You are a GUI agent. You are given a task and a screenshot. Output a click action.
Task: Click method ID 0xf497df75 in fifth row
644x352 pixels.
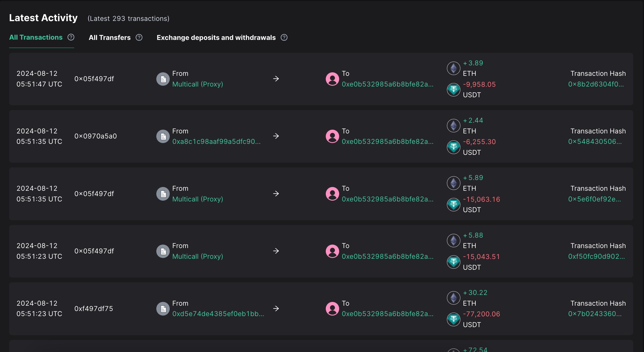click(94, 309)
